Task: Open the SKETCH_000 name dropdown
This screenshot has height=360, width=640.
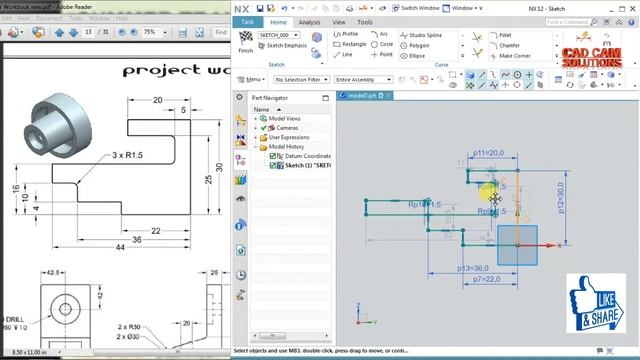Action: pyautogui.click(x=279, y=35)
